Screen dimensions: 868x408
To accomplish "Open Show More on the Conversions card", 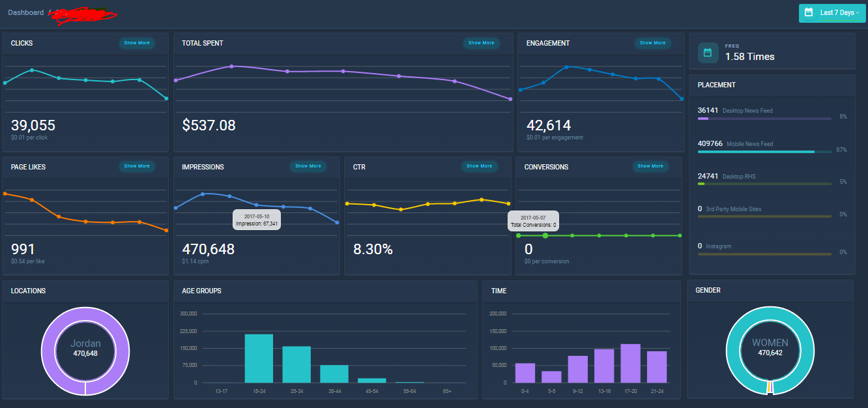I will pos(650,166).
